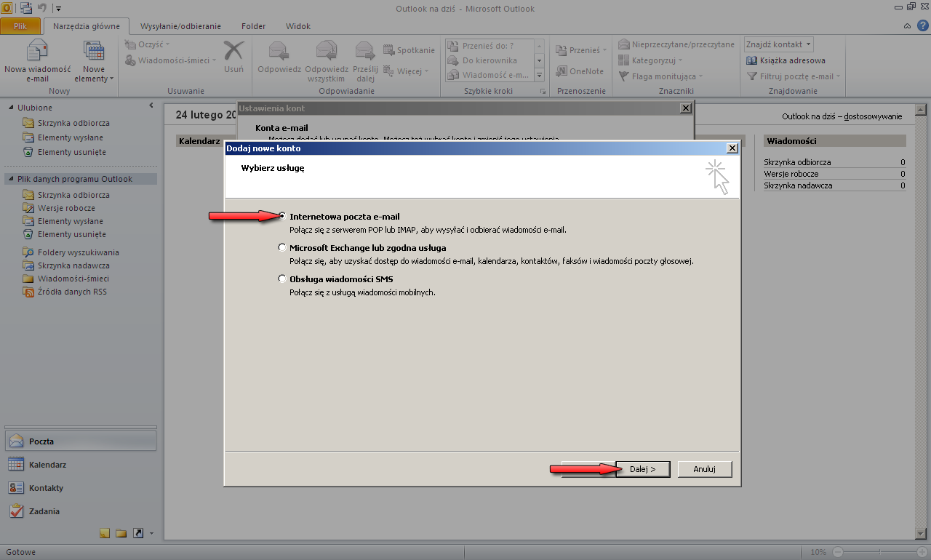Pick the Obsługa wiadomości SMS radio button

[282, 279]
